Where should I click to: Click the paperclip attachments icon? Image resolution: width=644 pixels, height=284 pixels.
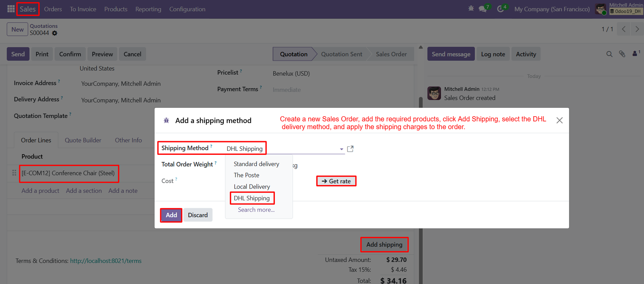click(622, 54)
